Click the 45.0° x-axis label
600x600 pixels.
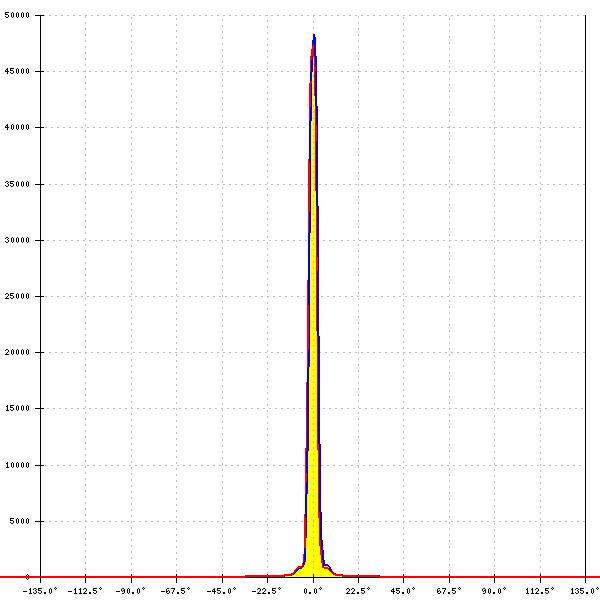point(403,591)
